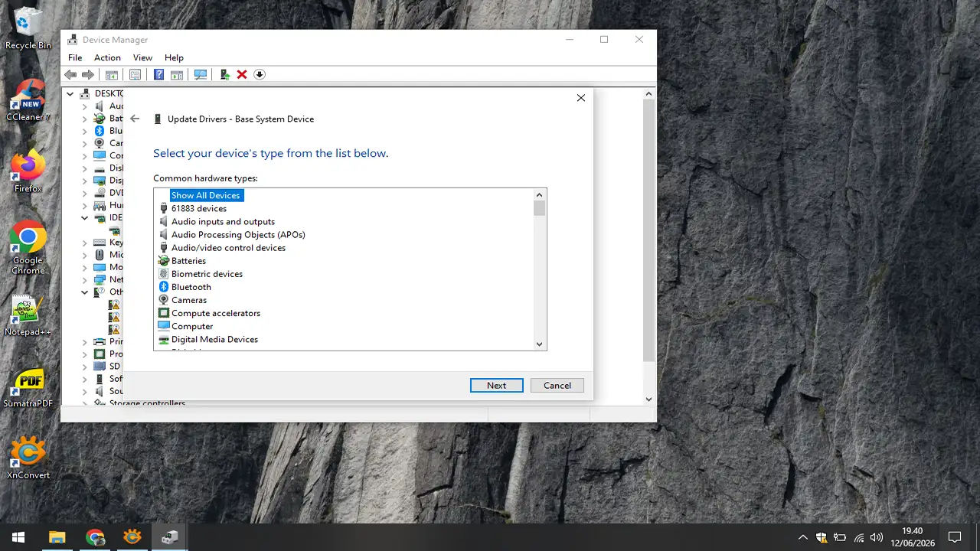Expand the Network adapters node in device tree
Viewport: 980px width, 551px height.
(x=85, y=279)
